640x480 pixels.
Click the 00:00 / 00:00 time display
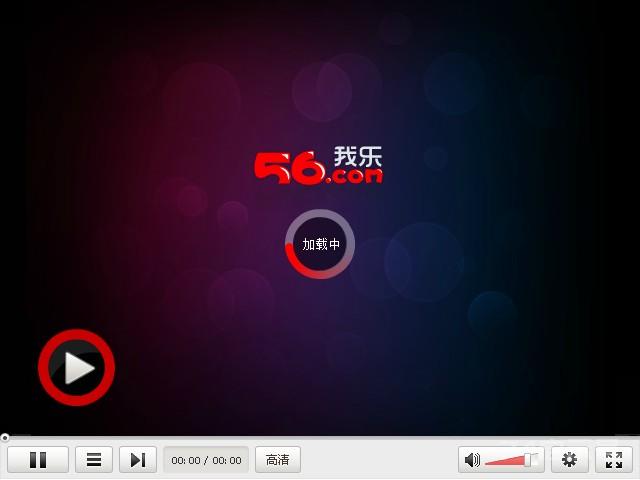206,460
